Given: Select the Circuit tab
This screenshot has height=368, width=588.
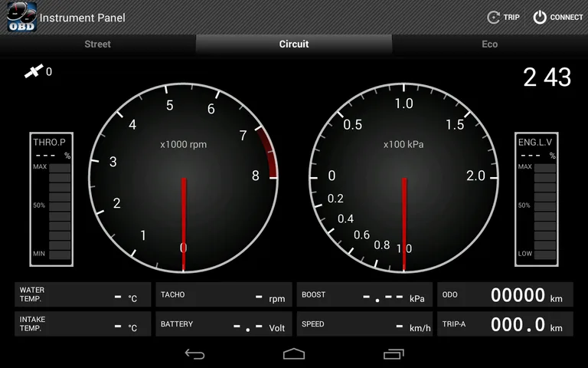Looking at the screenshot, I should tap(294, 44).
